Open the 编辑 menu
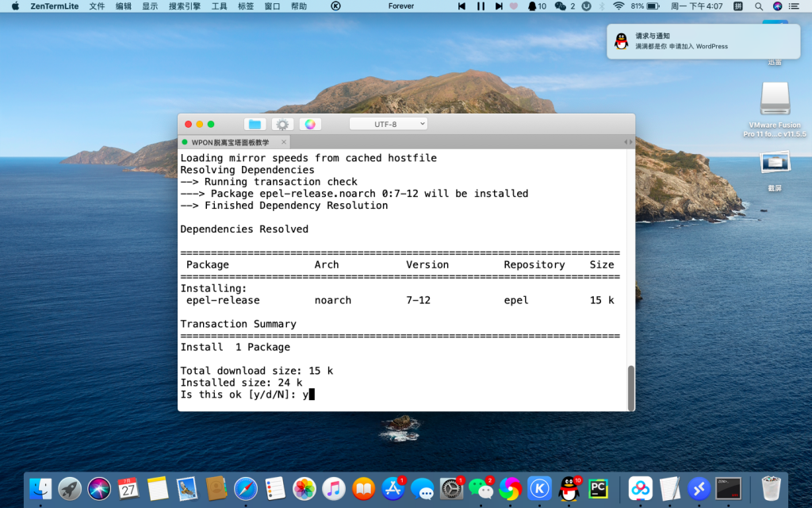 (123, 6)
